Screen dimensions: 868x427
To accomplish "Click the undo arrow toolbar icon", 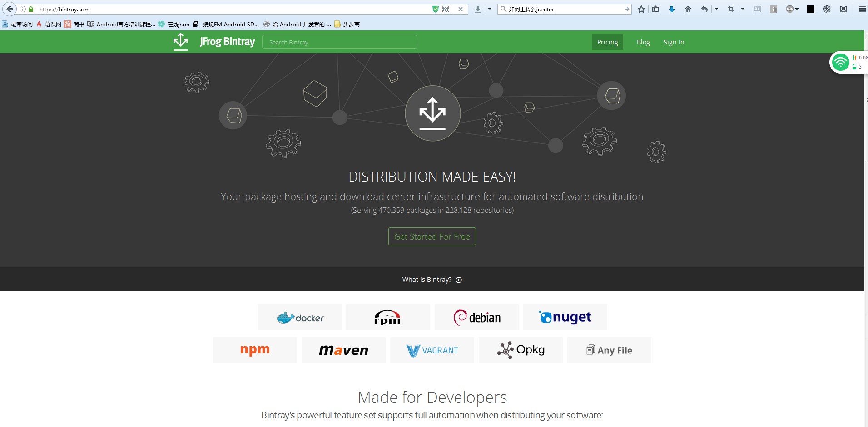I will point(704,9).
